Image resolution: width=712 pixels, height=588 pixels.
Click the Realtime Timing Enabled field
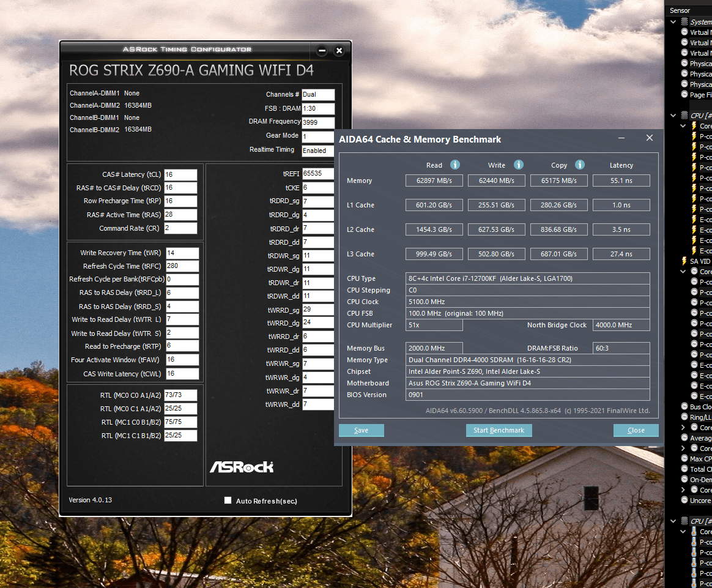point(318,151)
